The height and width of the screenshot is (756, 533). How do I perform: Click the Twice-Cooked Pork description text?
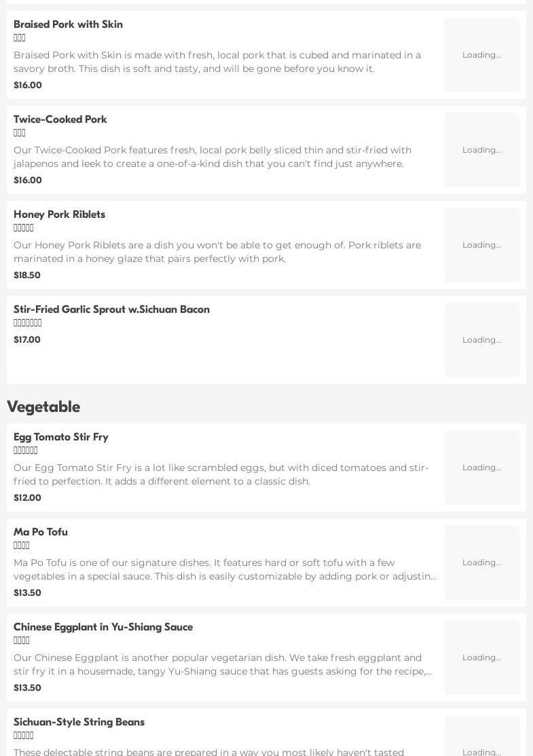[212, 157]
